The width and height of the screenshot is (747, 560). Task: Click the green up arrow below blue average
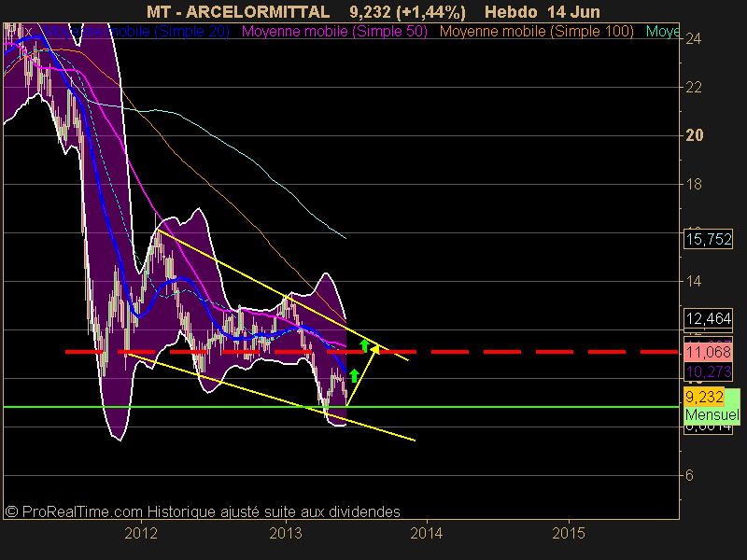[x=354, y=375]
